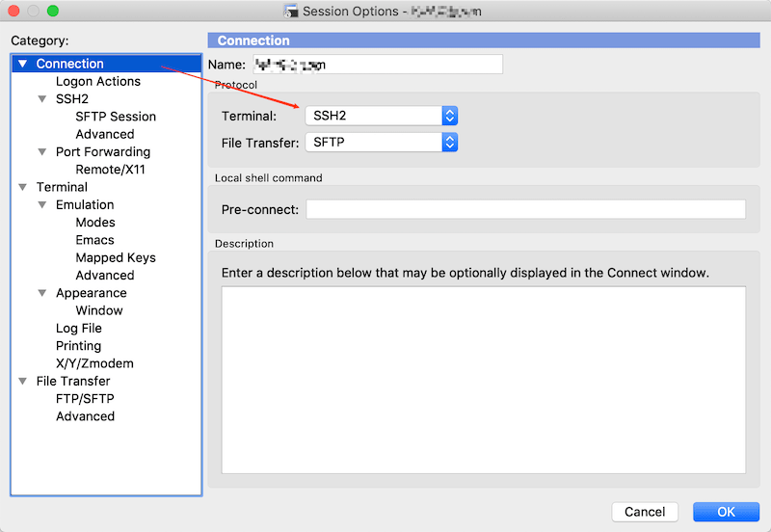Open the Terminal protocol SSH2 dropdown
Viewport: 771px width, 532px height.
click(381, 116)
